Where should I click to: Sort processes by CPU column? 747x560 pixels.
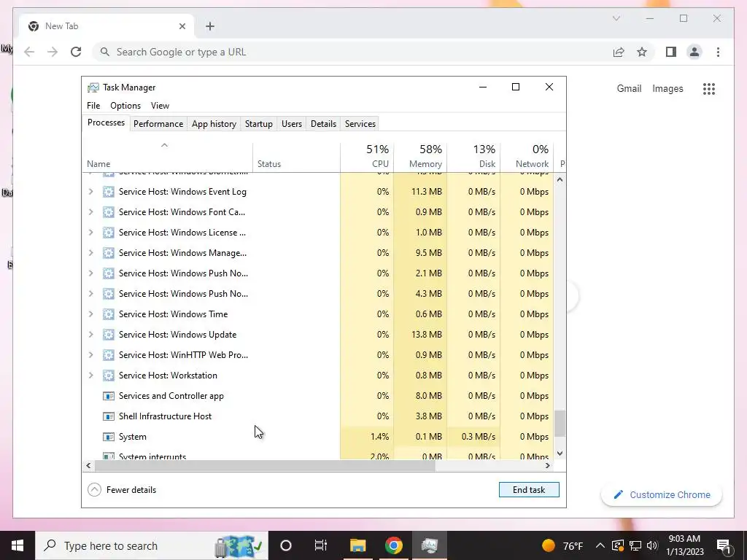pos(367,157)
